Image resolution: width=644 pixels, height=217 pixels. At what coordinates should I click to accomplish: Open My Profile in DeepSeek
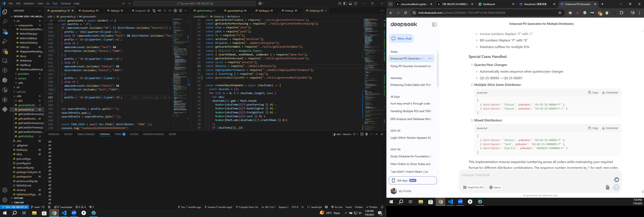pos(401,191)
